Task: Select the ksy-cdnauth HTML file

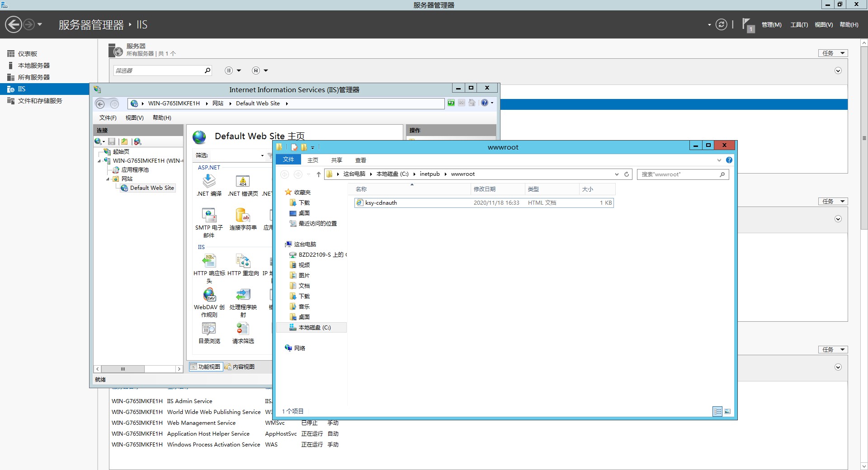Action: tap(381, 203)
